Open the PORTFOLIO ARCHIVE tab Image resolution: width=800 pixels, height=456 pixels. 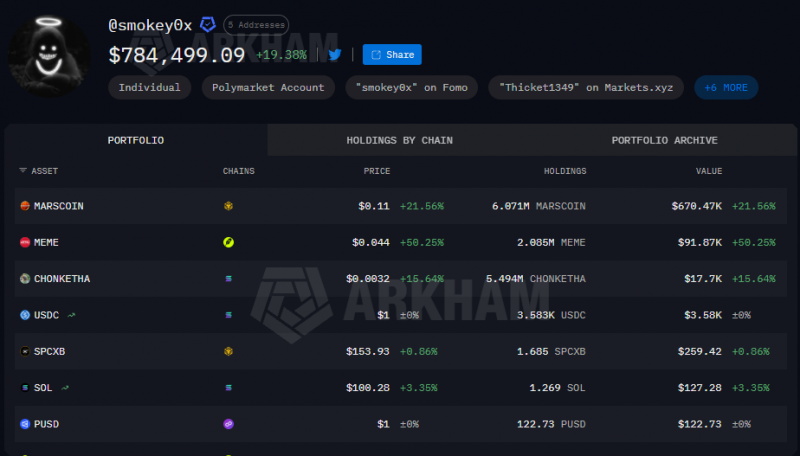pyautogui.click(x=664, y=140)
